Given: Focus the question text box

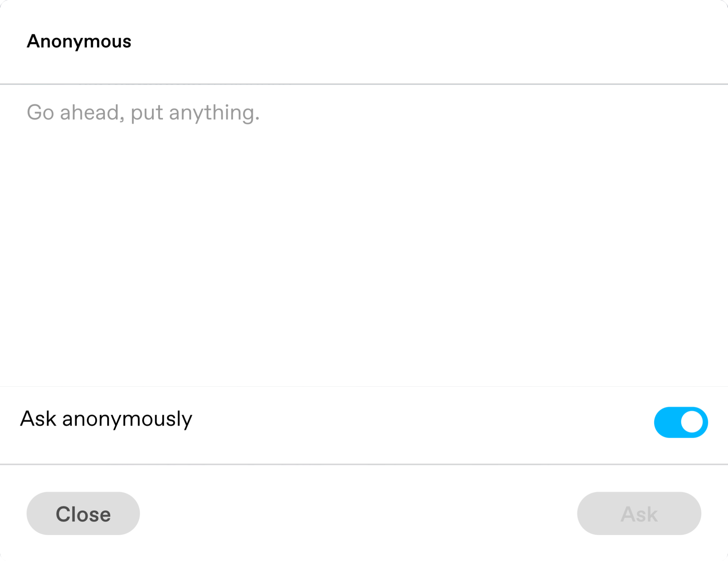Looking at the screenshot, I should click(364, 235).
